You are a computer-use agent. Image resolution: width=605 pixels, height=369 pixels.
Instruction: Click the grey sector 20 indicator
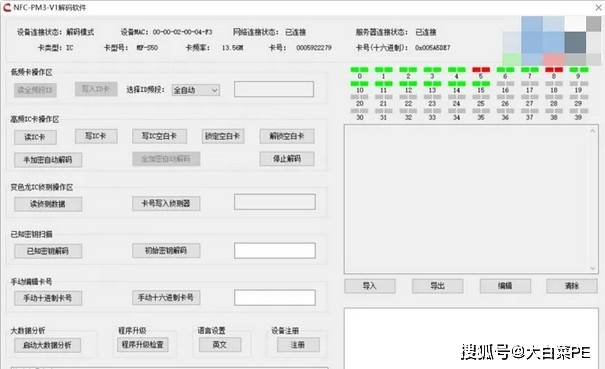click(x=359, y=97)
